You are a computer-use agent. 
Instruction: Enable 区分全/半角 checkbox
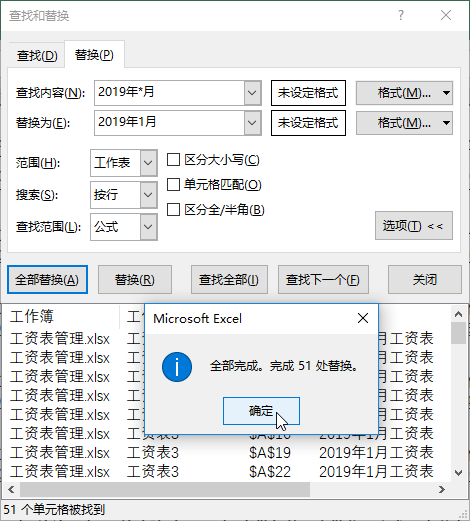[x=173, y=210]
